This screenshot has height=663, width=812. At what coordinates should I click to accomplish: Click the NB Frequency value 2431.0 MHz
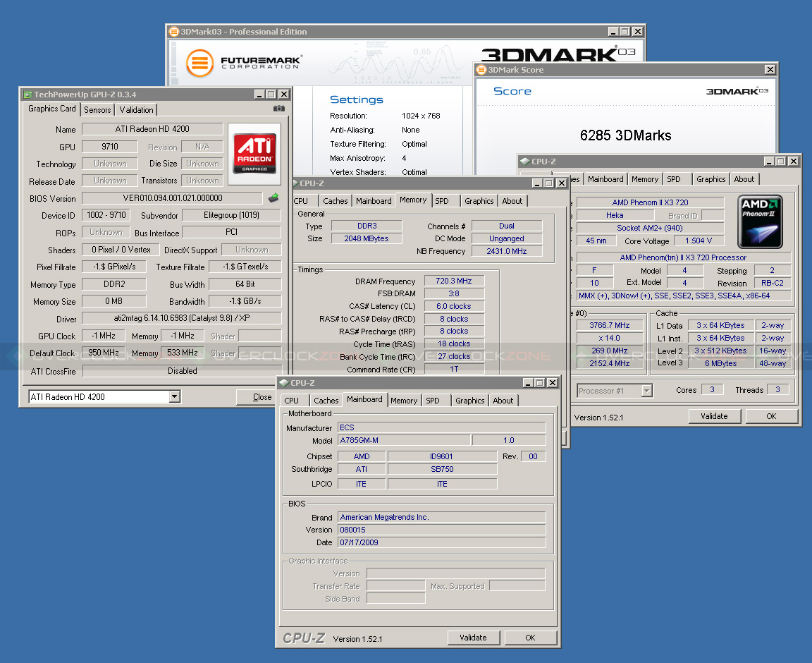[507, 251]
